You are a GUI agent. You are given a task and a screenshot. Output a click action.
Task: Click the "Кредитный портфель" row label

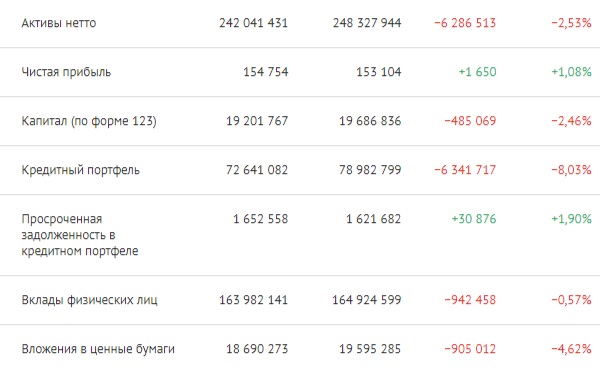[x=80, y=170]
